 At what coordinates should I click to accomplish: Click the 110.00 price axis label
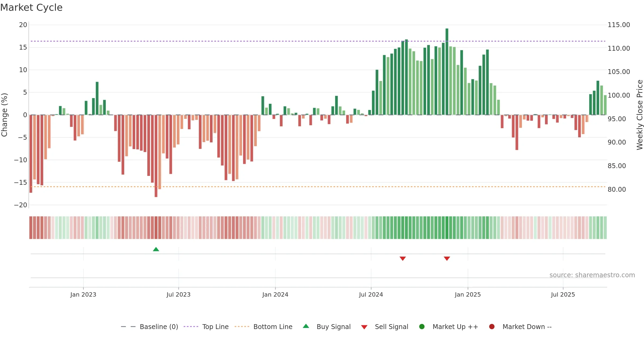pos(619,49)
